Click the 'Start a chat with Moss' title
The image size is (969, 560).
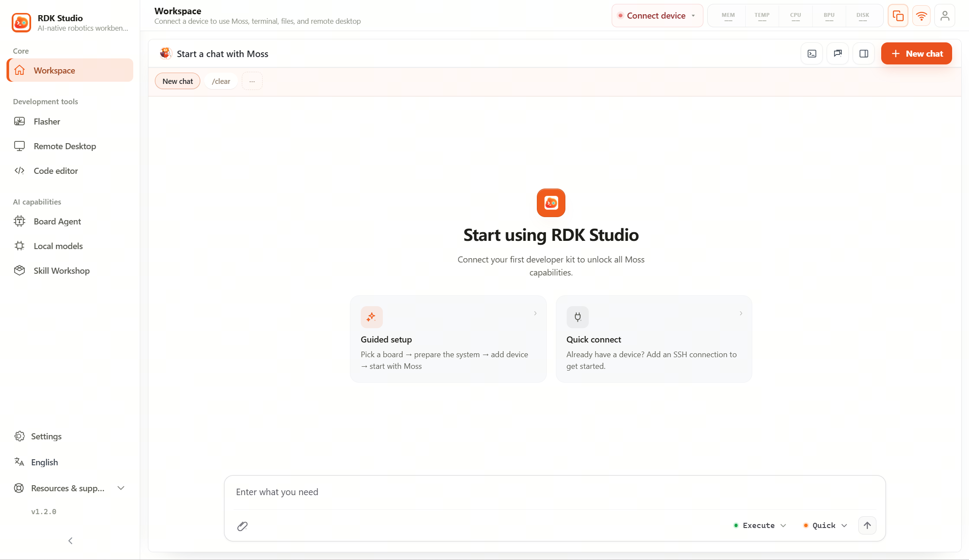222,54
